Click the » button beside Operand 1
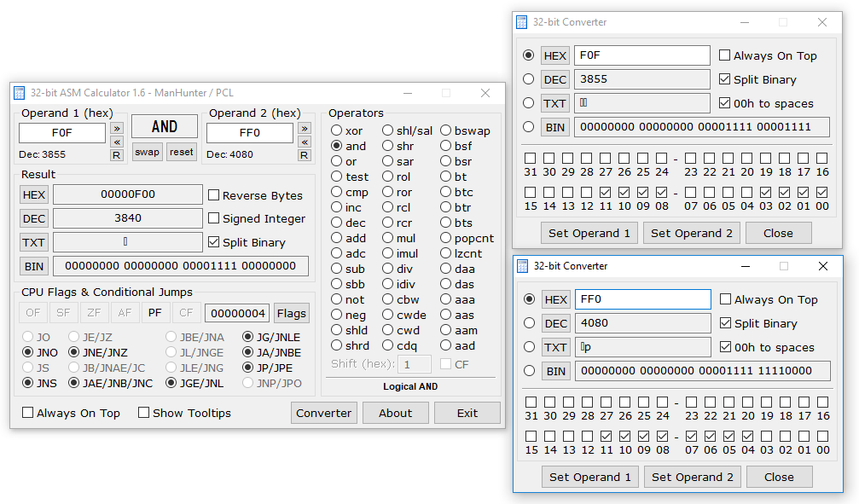The width and height of the screenshot is (859, 504). [x=117, y=128]
